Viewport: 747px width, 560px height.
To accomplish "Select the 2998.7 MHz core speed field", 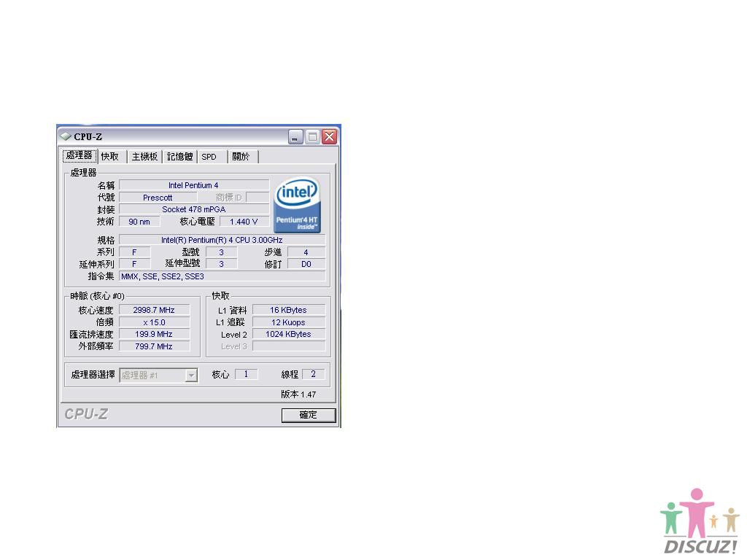I will 154,310.
